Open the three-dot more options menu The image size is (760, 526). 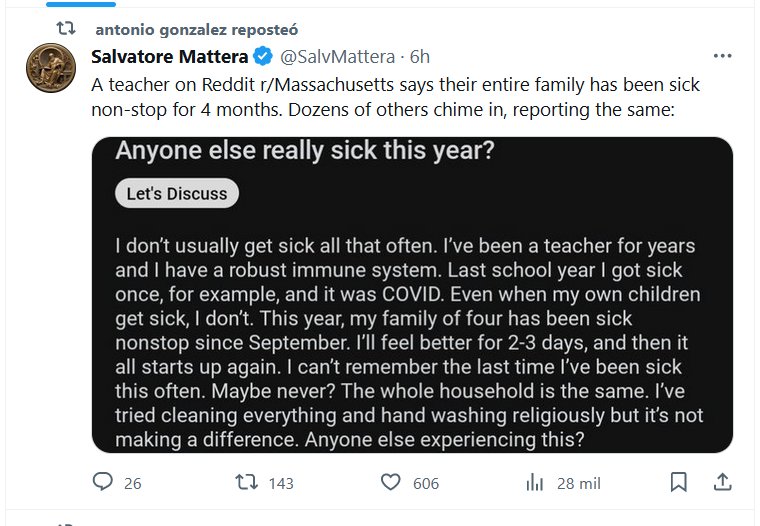(721, 56)
